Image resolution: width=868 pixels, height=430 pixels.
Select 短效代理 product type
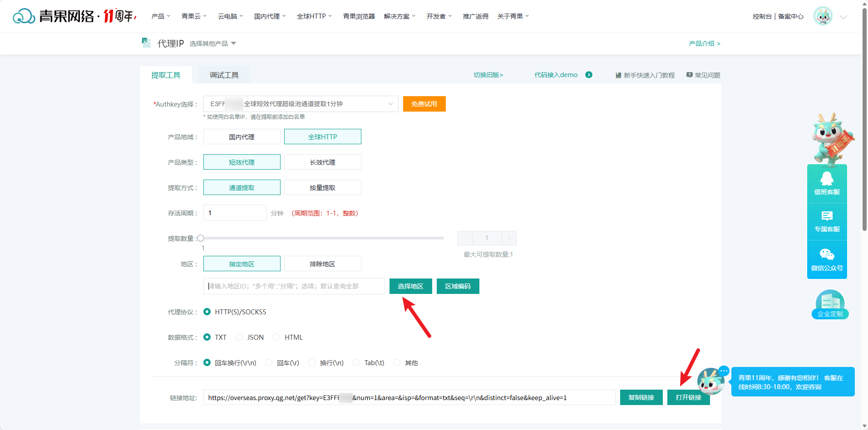tap(242, 162)
